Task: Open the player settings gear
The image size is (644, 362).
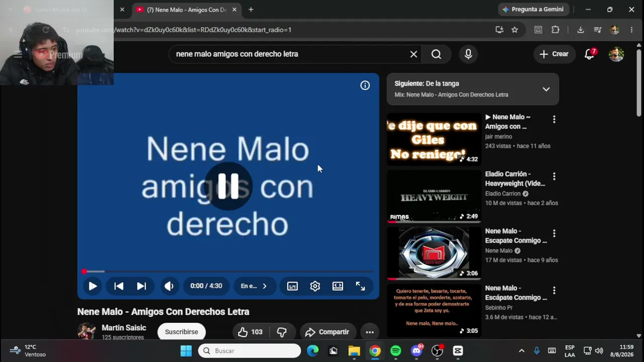Action: click(315, 286)
